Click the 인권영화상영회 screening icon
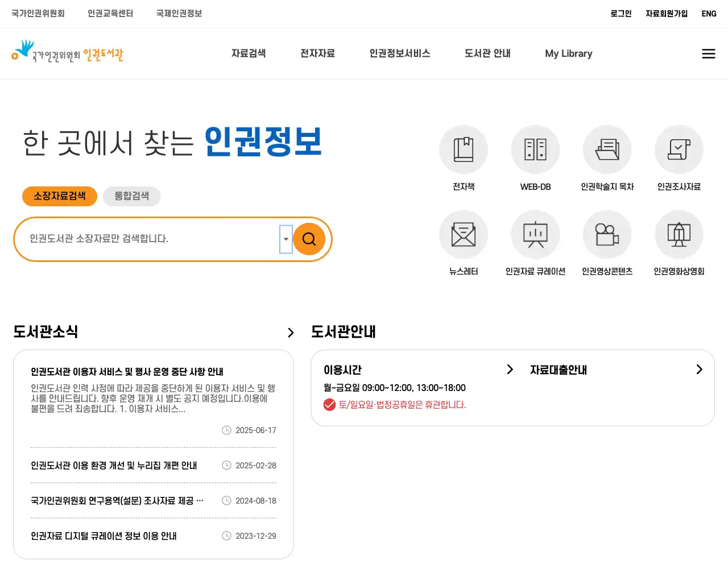The image size is (728, 582). click(679, 234)
